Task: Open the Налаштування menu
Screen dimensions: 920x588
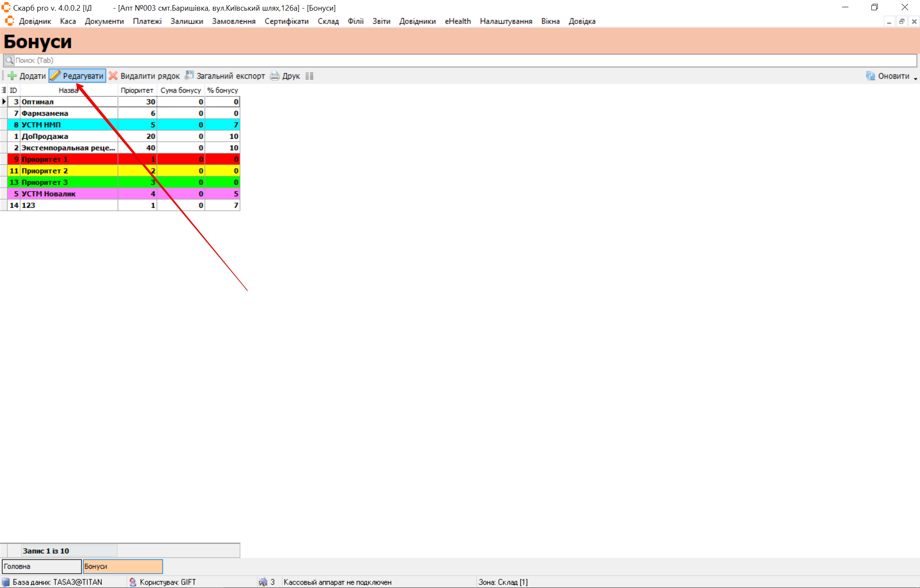Action: tap(506, 21)
